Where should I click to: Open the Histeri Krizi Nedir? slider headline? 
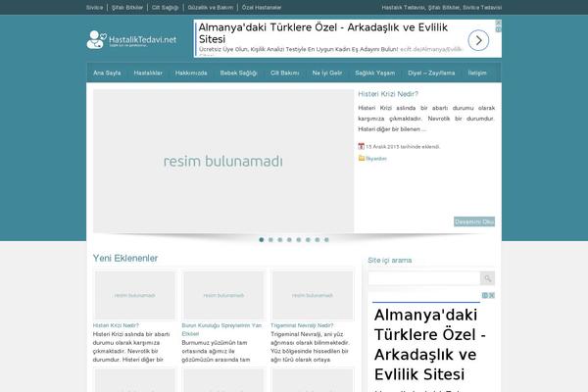pos(387,94)
